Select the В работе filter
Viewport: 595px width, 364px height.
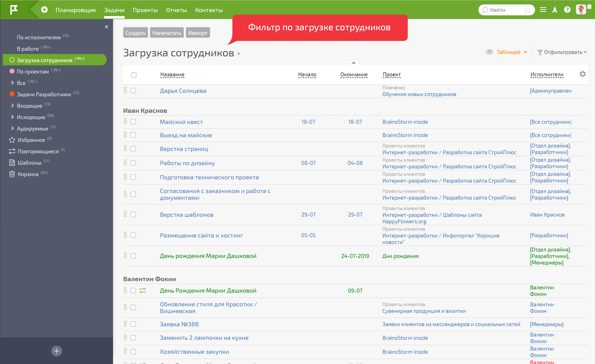point(28,49)
